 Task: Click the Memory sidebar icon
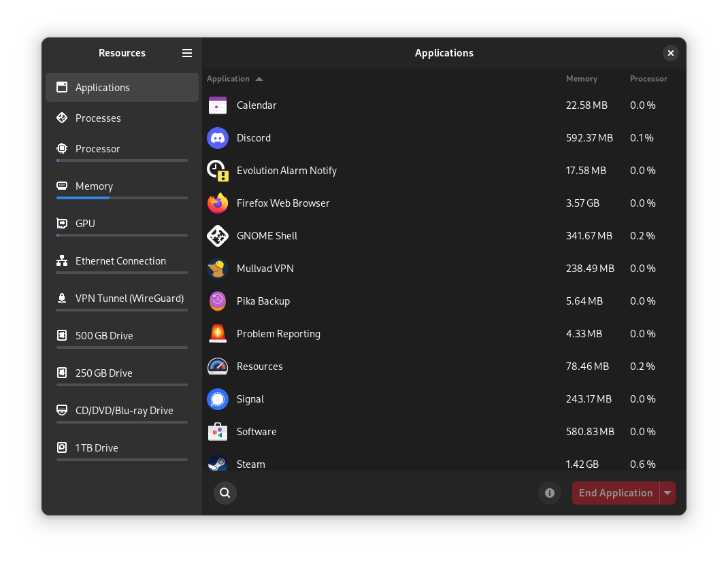point(63,186)
